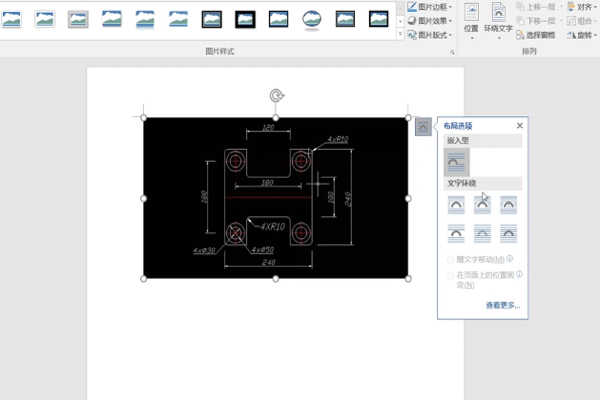Select In Front of Text wrapping icon
This screenshot has width=600, height=400.
point(508,232)
